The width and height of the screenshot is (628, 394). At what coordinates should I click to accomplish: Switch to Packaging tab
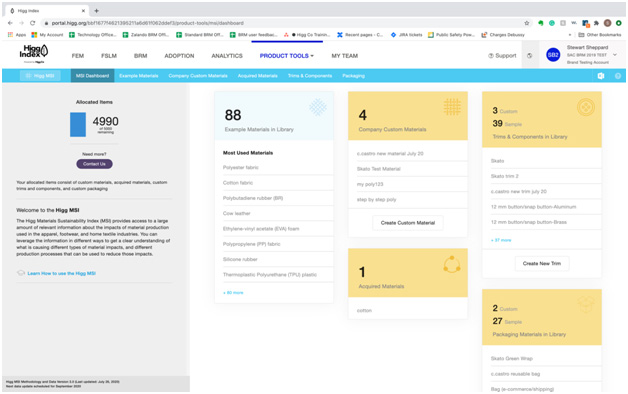[x=354, y=76]
